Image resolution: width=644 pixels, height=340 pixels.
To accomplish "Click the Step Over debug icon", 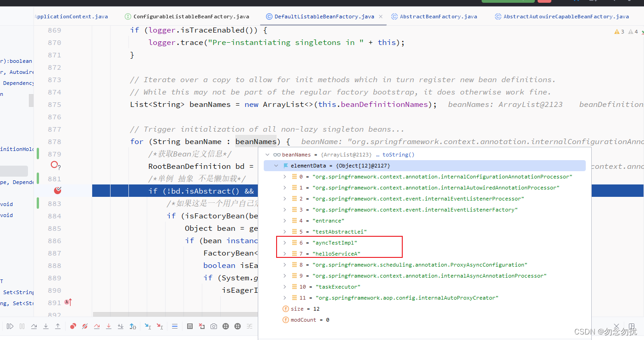I will coord(34,326).
